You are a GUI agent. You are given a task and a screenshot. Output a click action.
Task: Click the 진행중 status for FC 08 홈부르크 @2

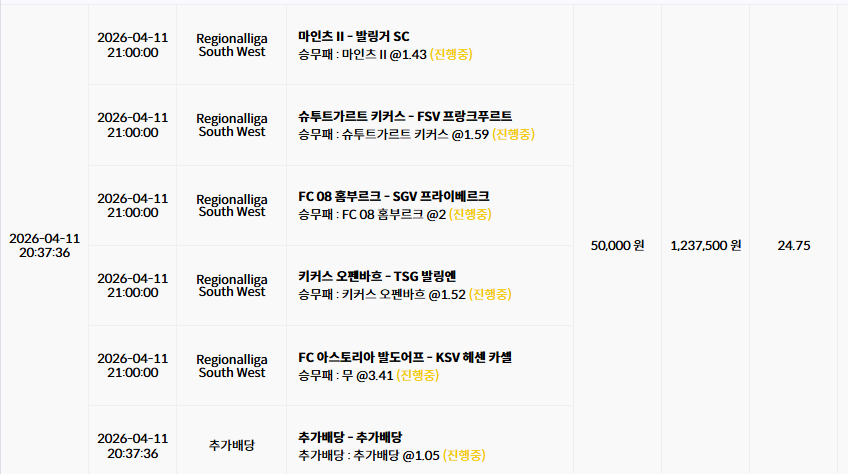(470, 214)
